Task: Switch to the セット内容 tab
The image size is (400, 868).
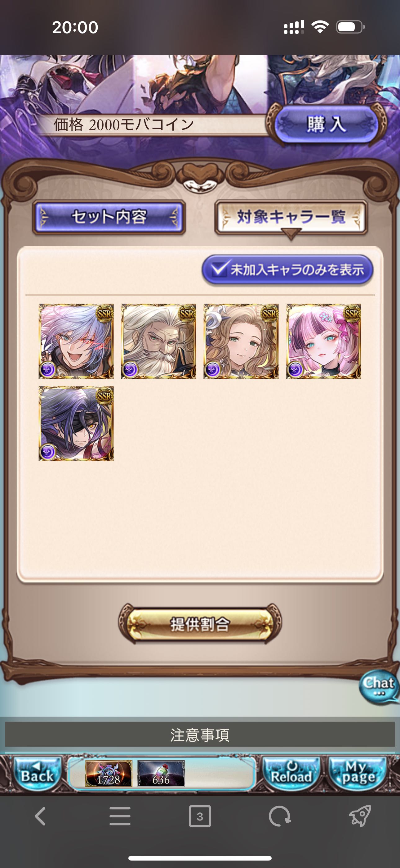Action: (109, 217)
